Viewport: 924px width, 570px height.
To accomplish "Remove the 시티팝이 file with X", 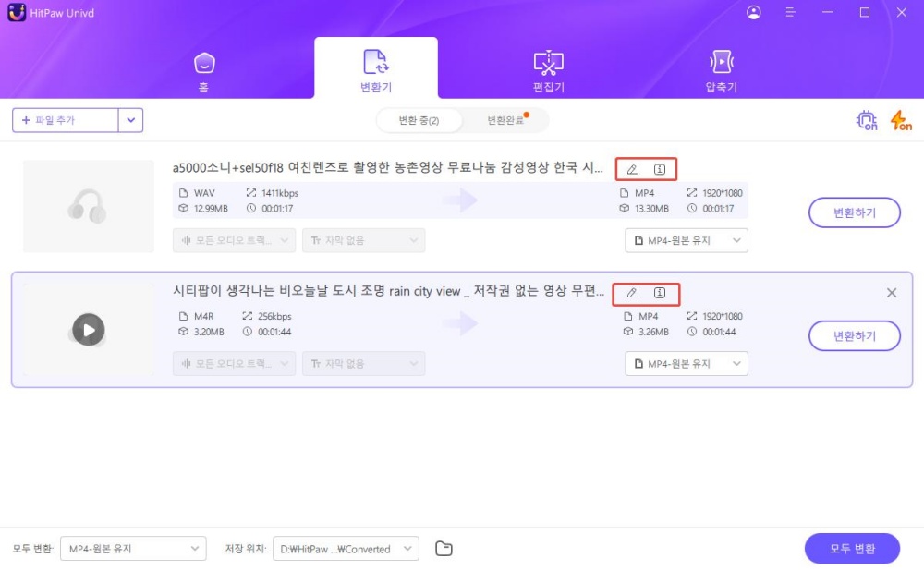I will tap(892, 293).
